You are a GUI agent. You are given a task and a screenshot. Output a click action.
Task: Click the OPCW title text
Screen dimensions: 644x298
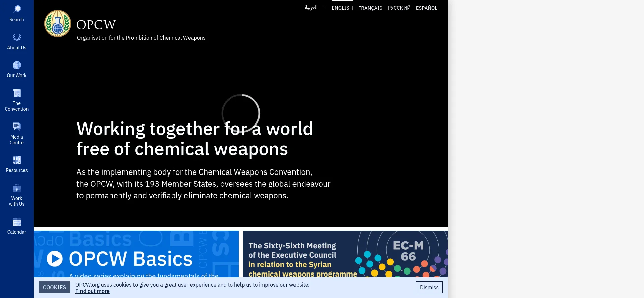click(96, 24)
